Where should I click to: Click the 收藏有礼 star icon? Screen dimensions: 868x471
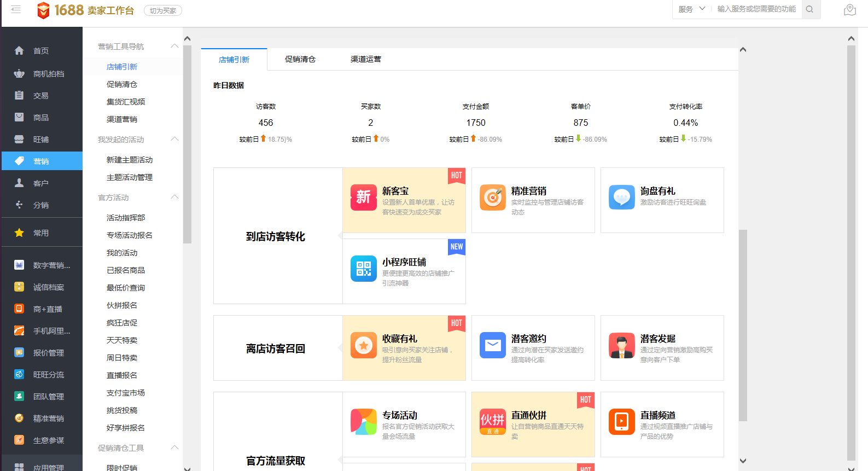(364, 345)
